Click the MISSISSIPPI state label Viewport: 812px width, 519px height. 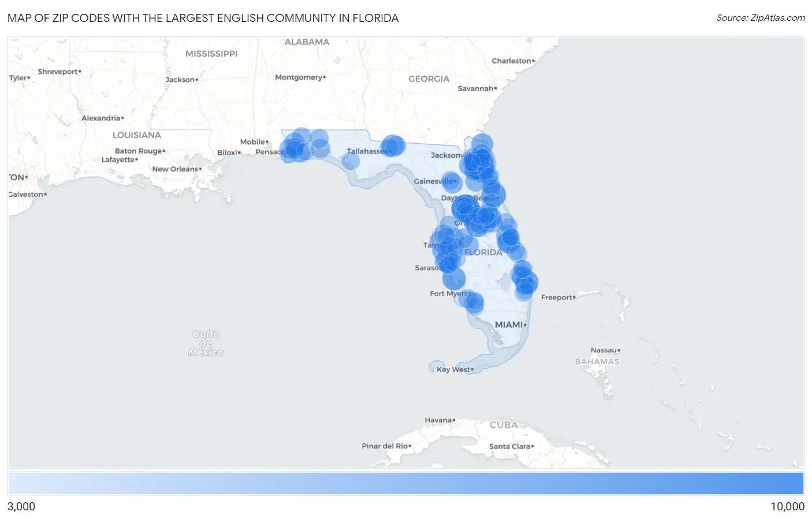[x=211, y=54]
